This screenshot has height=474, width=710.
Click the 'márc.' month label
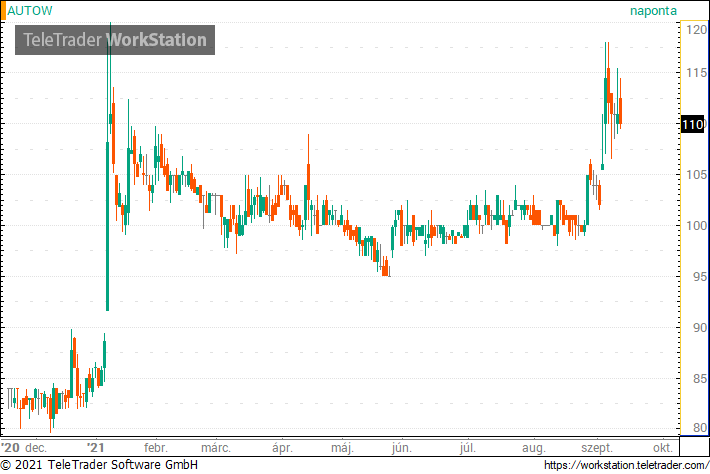pyautogui.click(x=216, y=448)
